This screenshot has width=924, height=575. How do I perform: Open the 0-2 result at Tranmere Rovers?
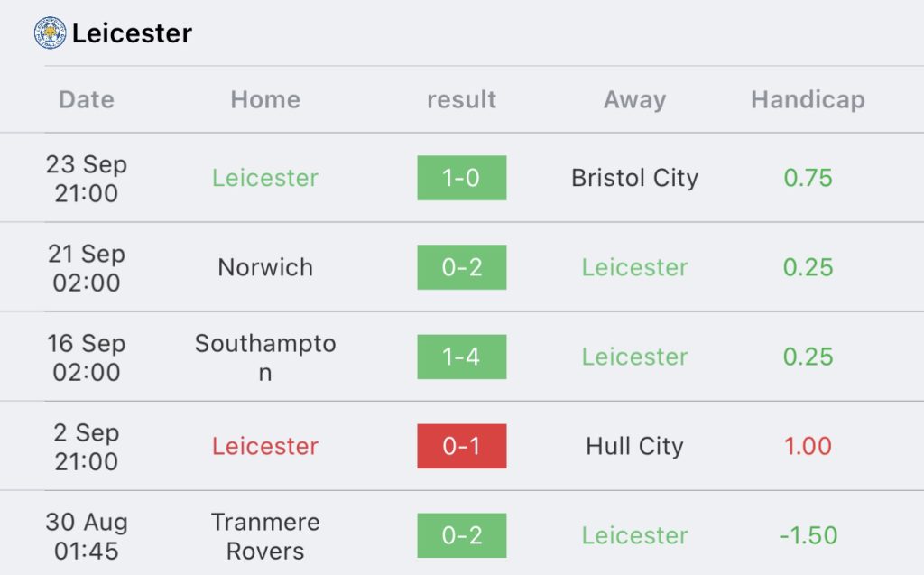(461, 535)
